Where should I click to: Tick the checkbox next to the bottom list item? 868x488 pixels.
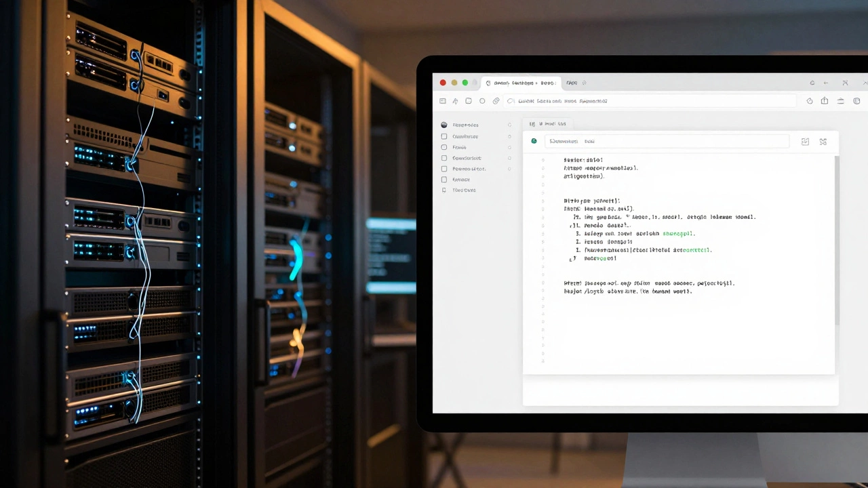(x=444, y=179)
